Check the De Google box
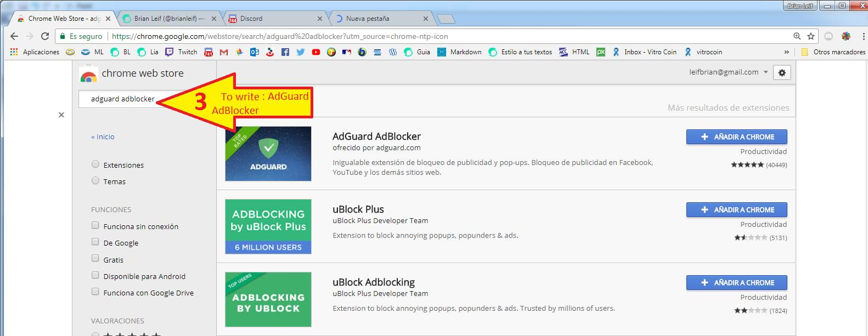The width and height of the screenshot is (868, 336). [95, 242]
